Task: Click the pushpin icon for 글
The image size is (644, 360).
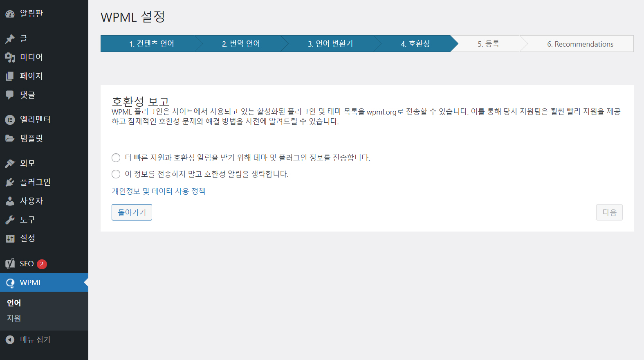Action: (x=10, y=39)
